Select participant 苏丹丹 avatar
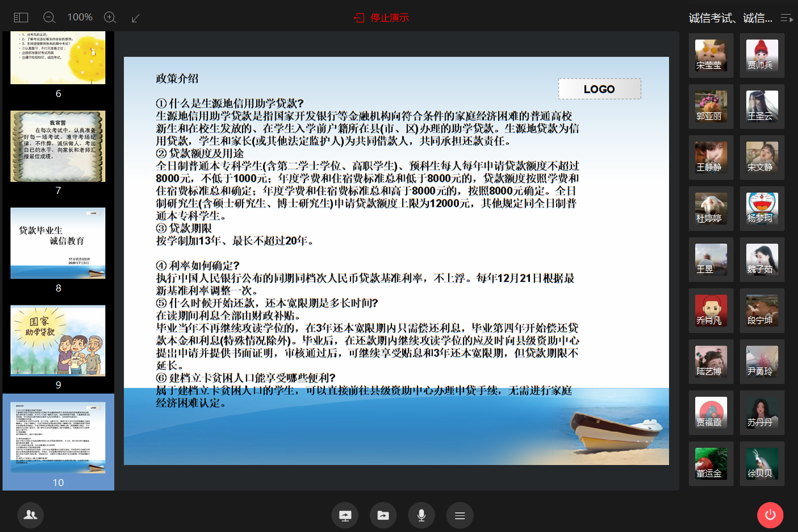 [x=762, y=413]
